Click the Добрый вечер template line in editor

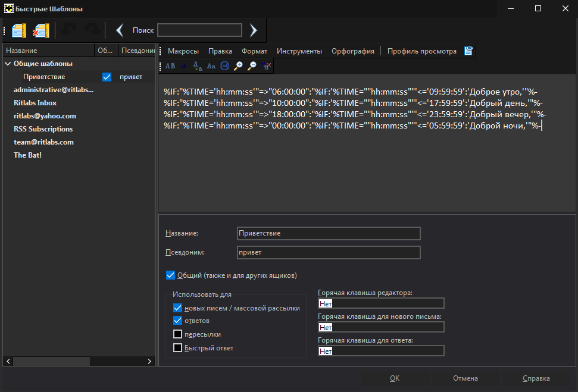(x=355, y=115)
